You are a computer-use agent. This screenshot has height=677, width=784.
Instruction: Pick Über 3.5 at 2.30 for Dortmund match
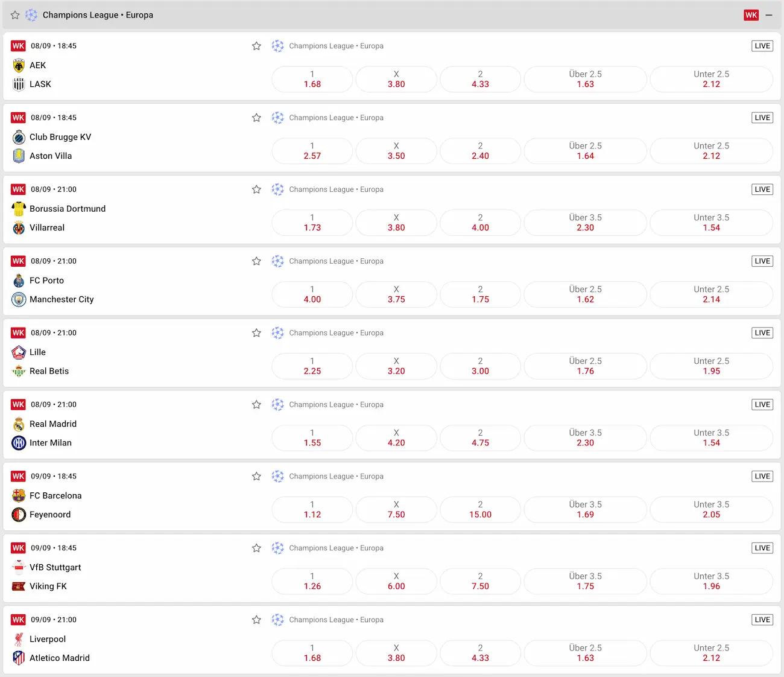[x=585, y=223]
